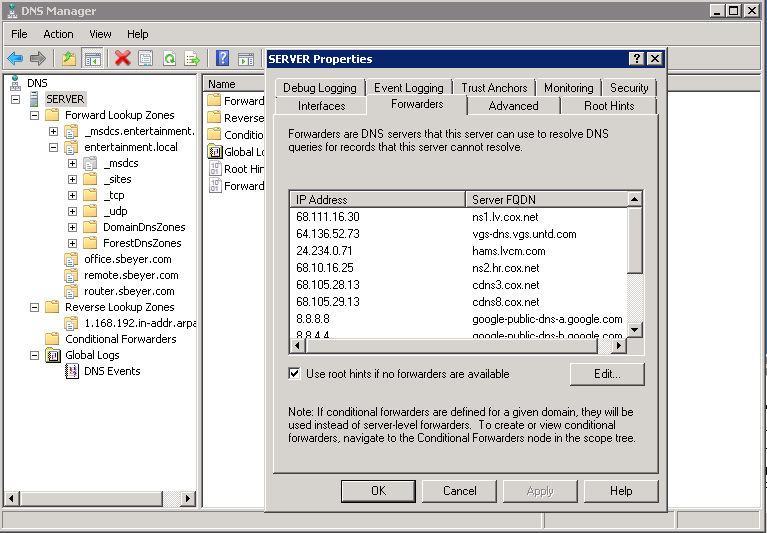
Task: Uncheck Use root hints if no forwarders
Action: (x=295, y=374)
